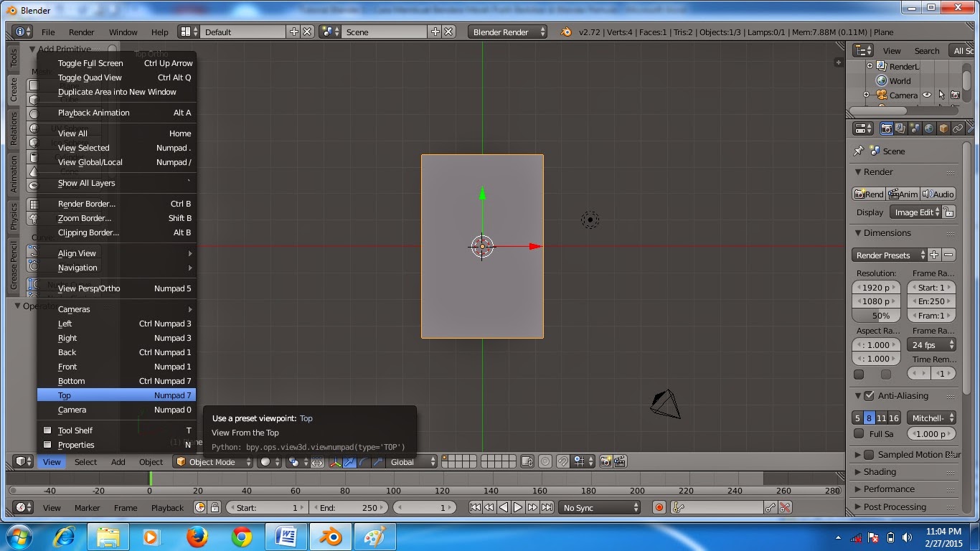Toggle the Tool Shelf checkbox in View menu
This screenshot has width=980, height=551.
pyautogui.click(x=48, y=430)
